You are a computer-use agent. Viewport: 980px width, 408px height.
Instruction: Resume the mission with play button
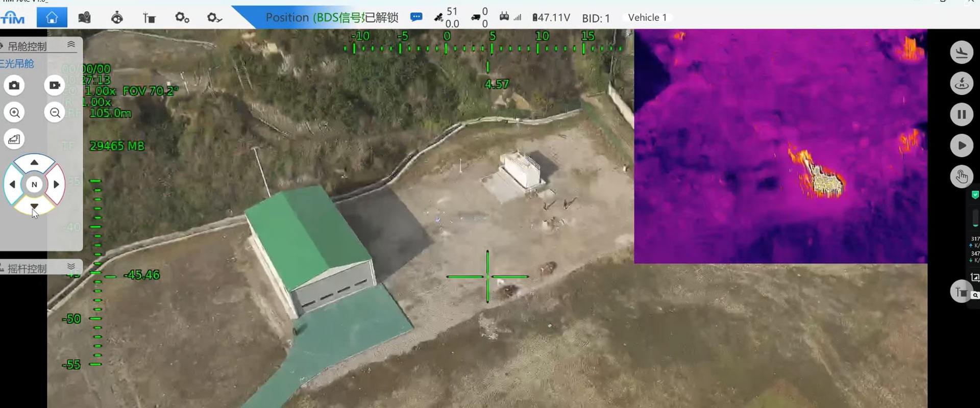pos(961,146)
